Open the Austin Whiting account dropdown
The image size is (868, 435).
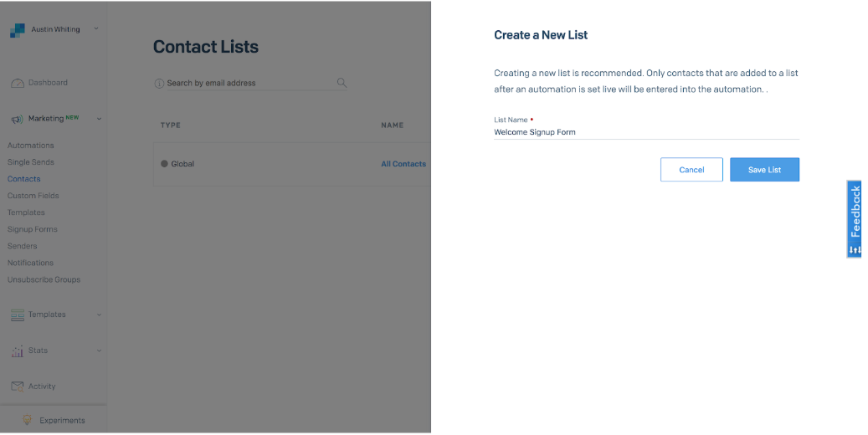click(x=95, y=29)
